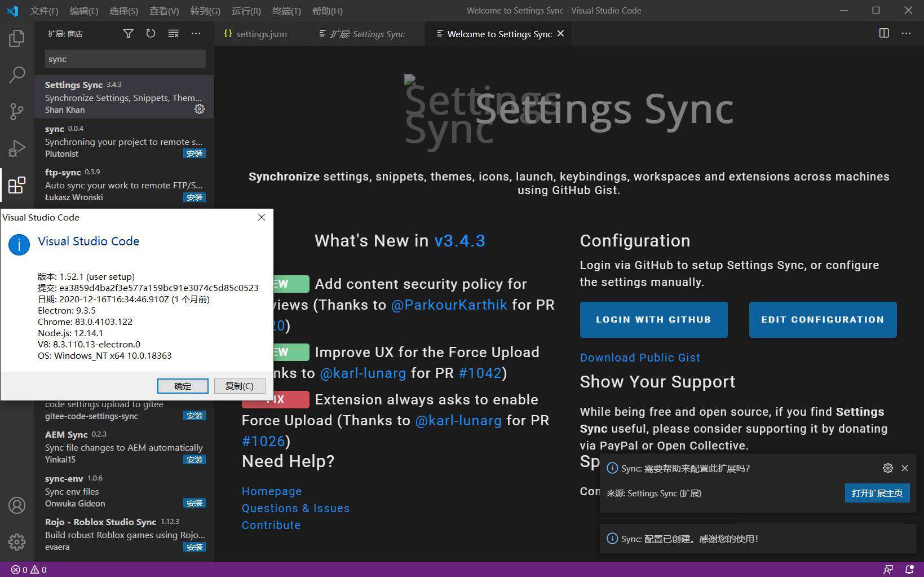Select the AEM Sync extension title
The image size is (924, 577).
click(x=66, y=434)
